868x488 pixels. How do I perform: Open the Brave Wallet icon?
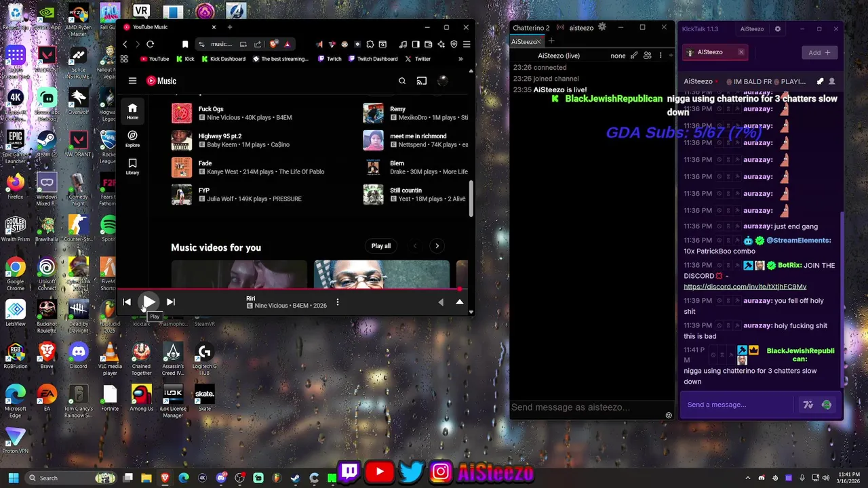[429, 44]
